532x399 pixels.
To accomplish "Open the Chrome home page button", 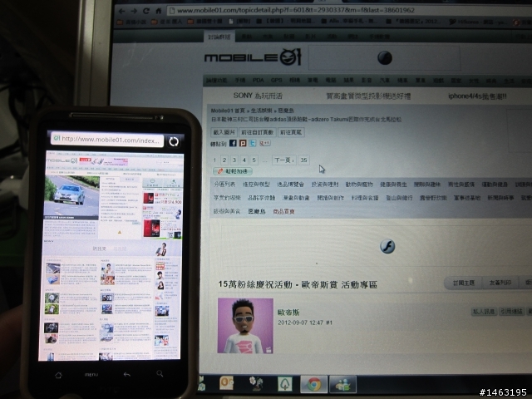I will pos(159,11).
